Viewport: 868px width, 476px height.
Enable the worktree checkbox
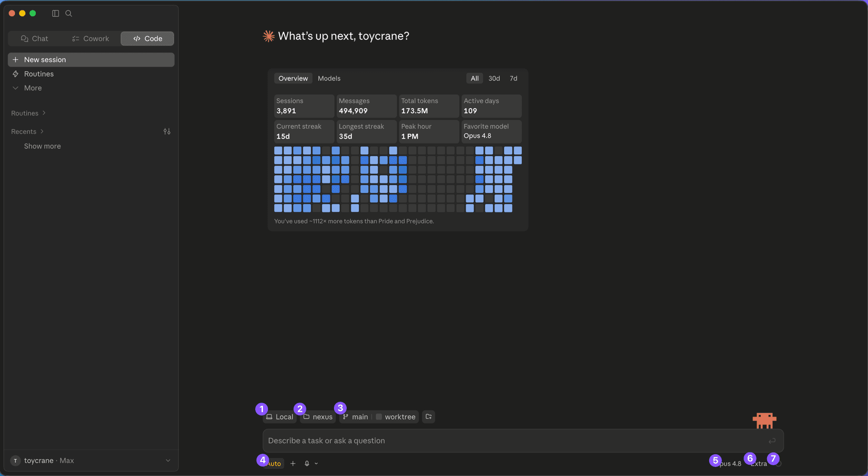coord(379,417)
